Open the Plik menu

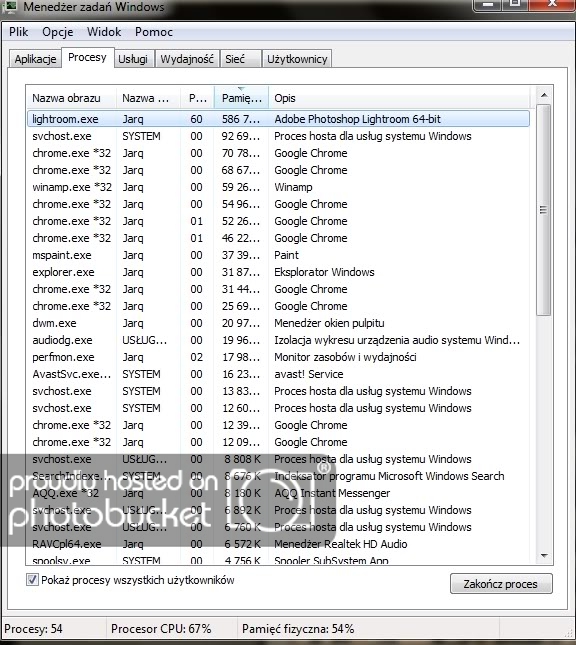(x=19, y=32)
